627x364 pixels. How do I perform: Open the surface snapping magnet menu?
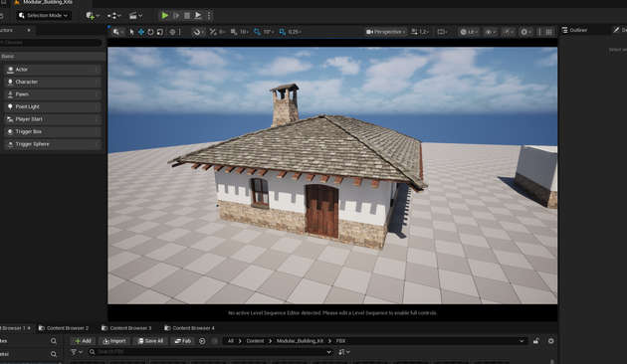198,32
